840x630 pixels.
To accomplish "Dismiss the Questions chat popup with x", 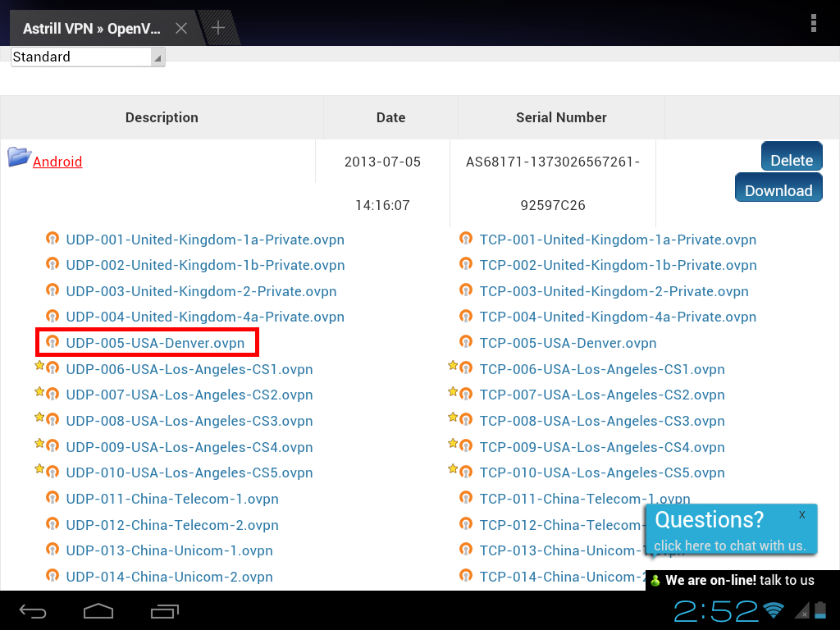I will point(801,514).
